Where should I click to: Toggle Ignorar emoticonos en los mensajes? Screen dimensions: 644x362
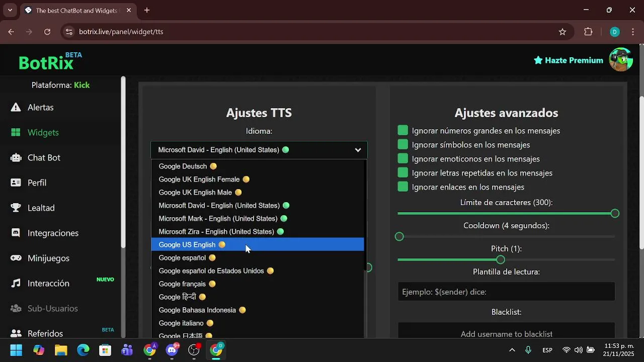[x=403, y=159]
